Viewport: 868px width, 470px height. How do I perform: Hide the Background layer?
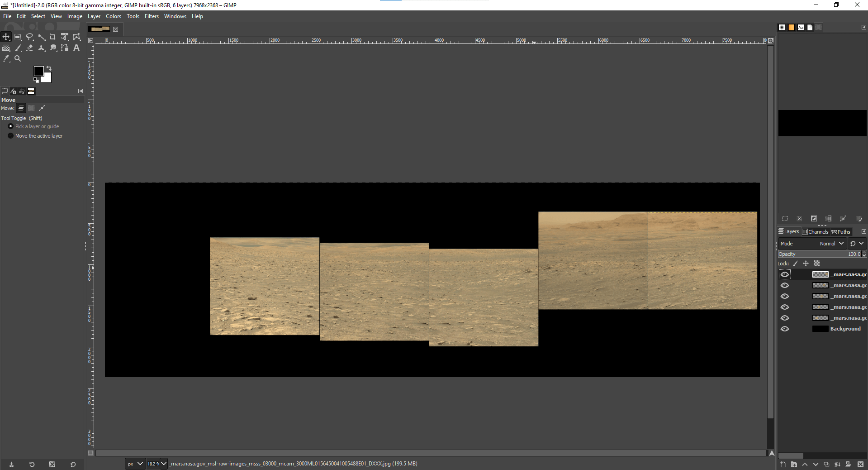[x=785, y=329]
